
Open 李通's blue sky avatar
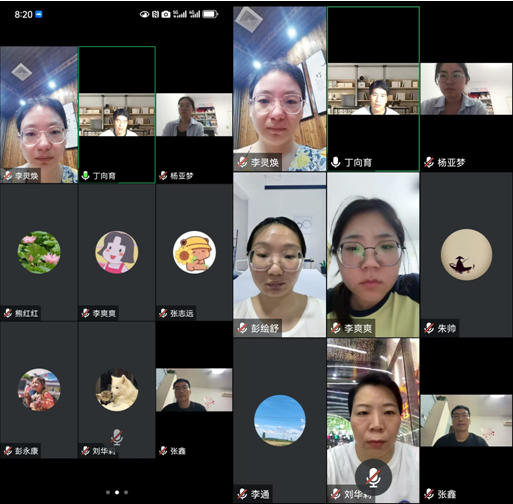point(280,420)
